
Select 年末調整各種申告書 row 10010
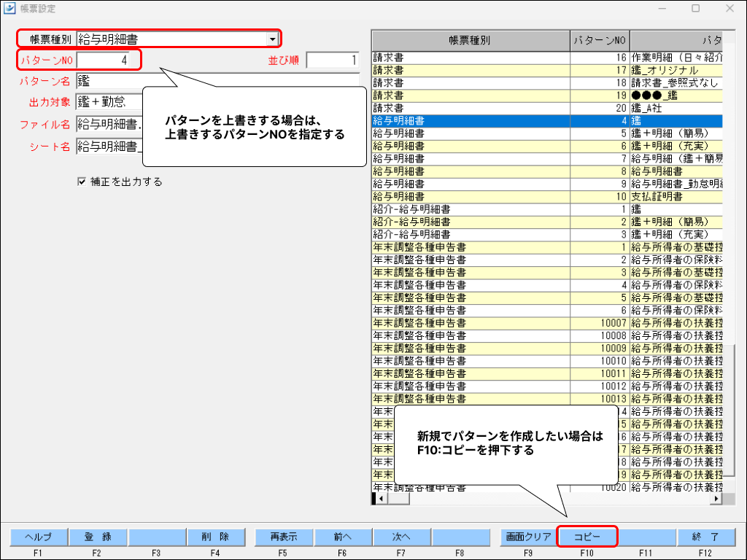547,361
